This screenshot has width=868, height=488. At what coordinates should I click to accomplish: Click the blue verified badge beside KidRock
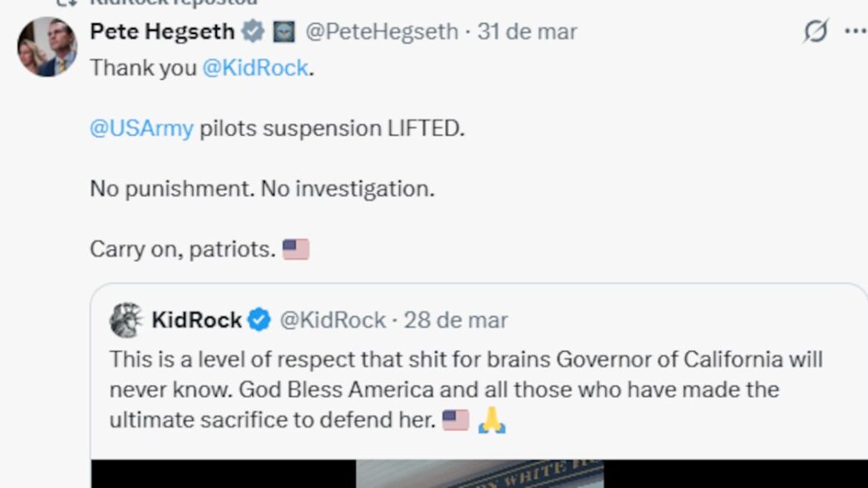(259, 320)
